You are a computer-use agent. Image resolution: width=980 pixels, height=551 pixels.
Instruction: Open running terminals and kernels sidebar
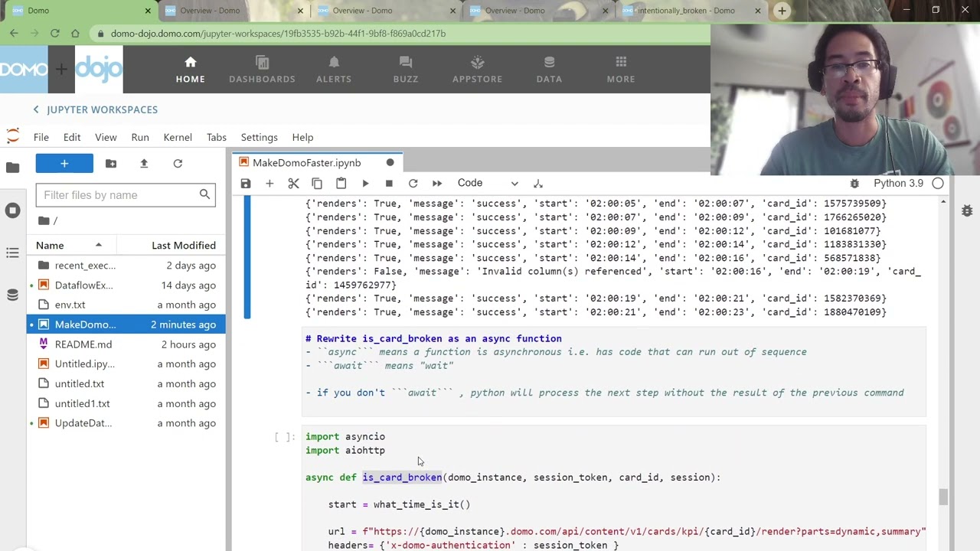coord(12,210)
